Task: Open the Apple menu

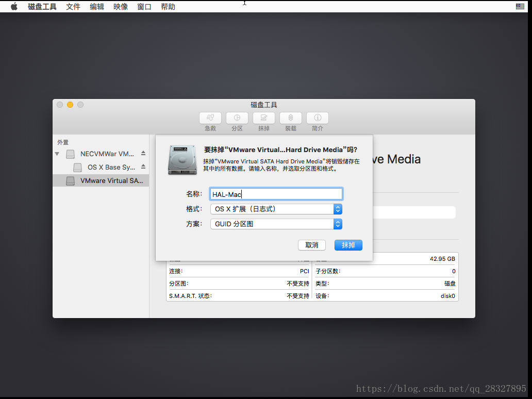Action: pos(14,7)
